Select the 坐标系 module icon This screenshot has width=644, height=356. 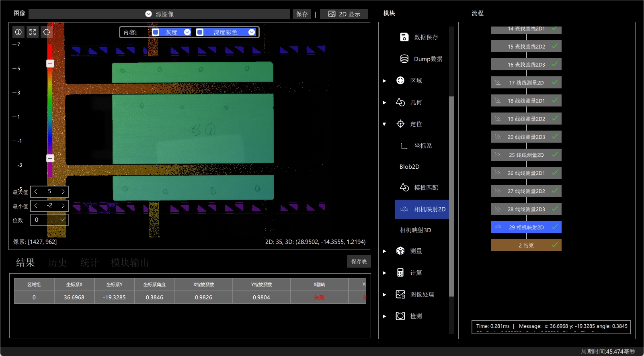404,145
